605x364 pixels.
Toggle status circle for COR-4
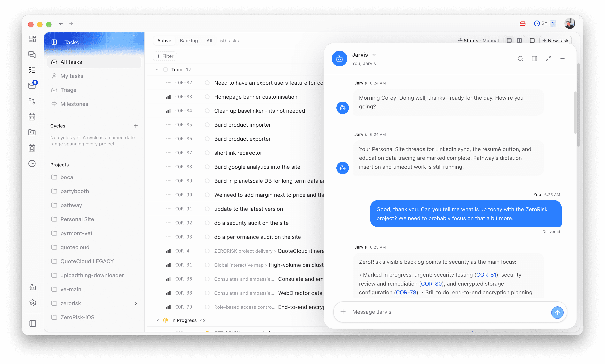pyautogui.click(x=207, y=251)
